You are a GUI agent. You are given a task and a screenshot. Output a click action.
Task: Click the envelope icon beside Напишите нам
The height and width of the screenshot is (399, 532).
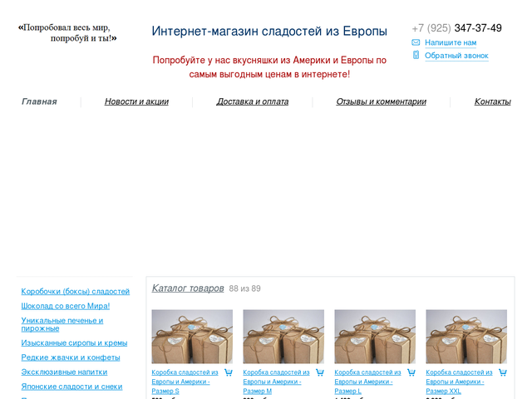point(416,42)
